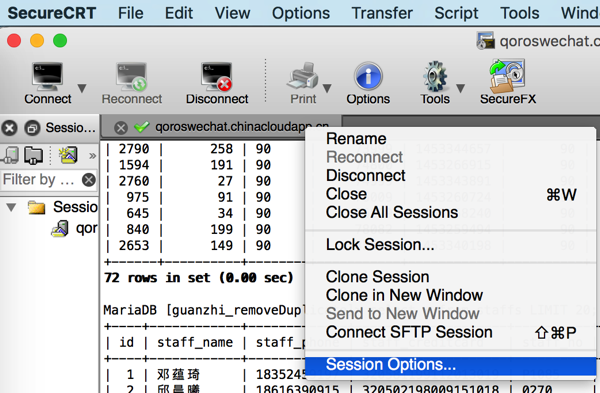Open the Options menu in the menu bar
This screenshot has height=393, width=600.
pyautogui.click(x=301, y=13)
